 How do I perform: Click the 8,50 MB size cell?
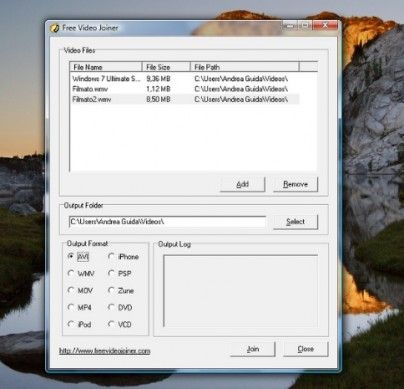(158, 99)
